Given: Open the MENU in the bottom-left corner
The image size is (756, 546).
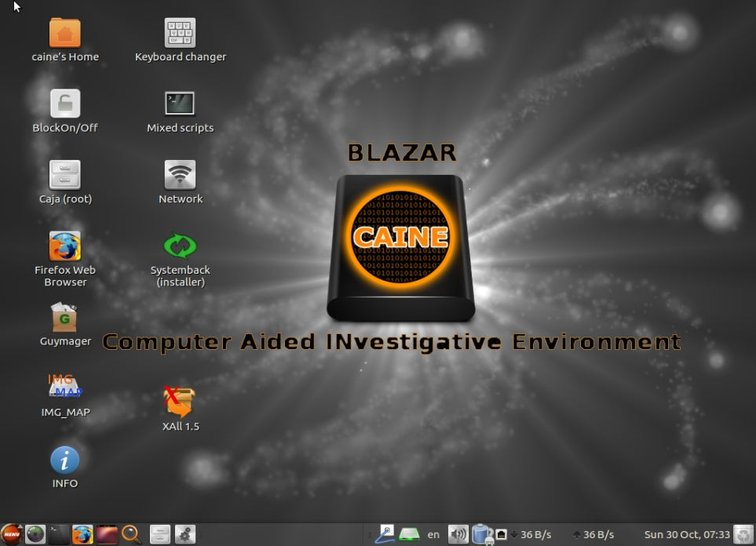Looking at the screenshot, I should (12, 534).
